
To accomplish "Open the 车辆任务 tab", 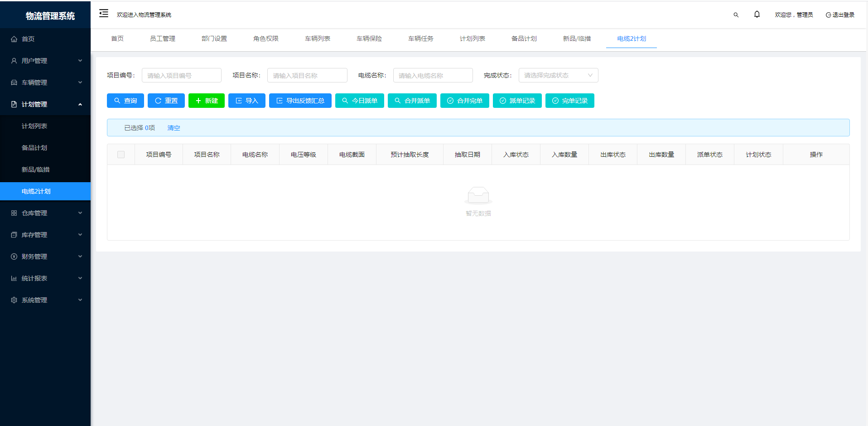I will pyautogui.click(x=421, y=39).
